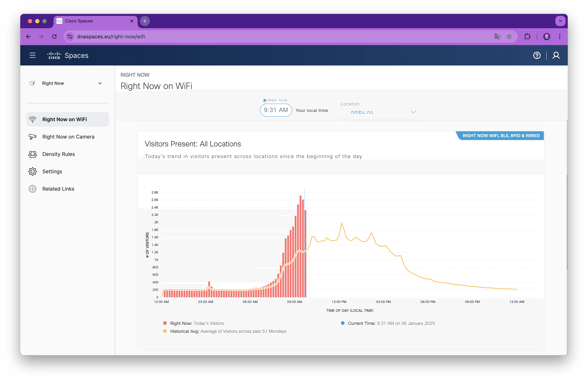Image resolution: width=588 pixels, height=382 pixels.
Task: Expand the tab search dropdown
Action: [x=560, y=21]
